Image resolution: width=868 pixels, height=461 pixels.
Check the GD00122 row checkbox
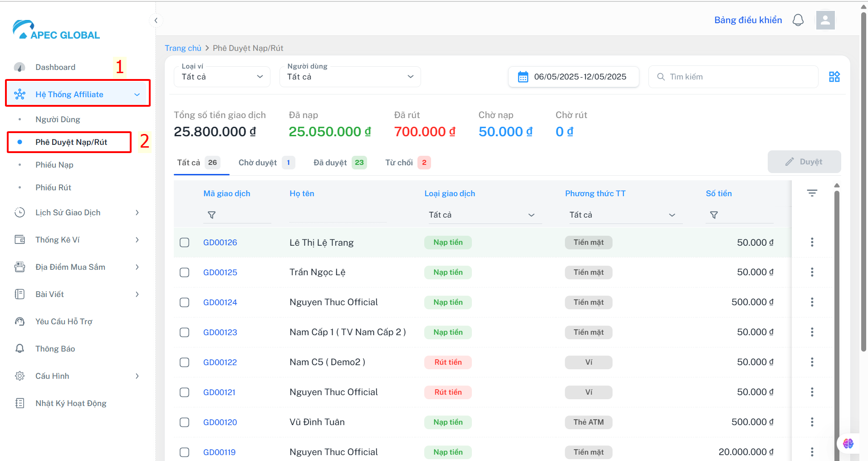[x=184, y=362]
